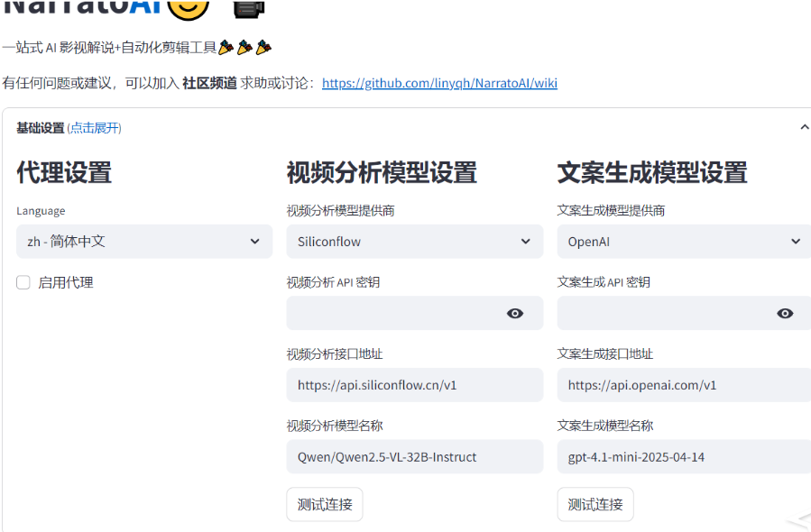Image resolution: width=811 pixels, height=532 pixels.
Task: Click 测试连接 under 文案生成 settings
Action: coord(595,504)
